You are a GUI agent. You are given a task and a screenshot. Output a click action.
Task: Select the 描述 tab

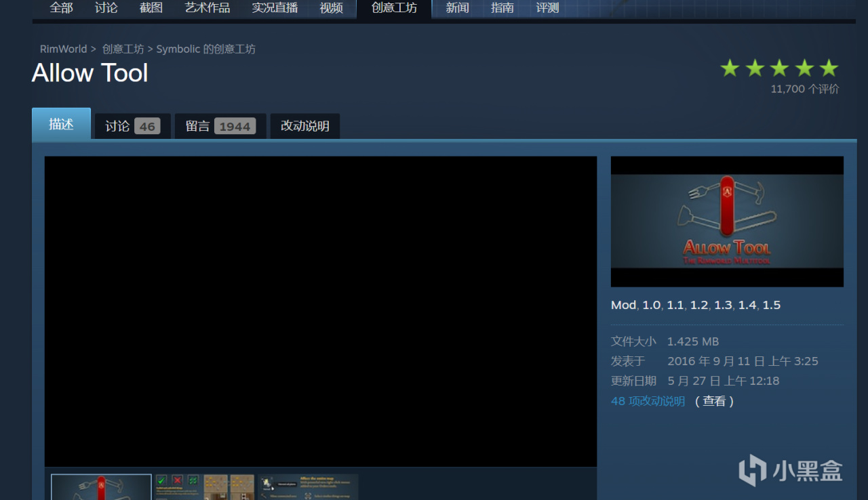(61, 124)
